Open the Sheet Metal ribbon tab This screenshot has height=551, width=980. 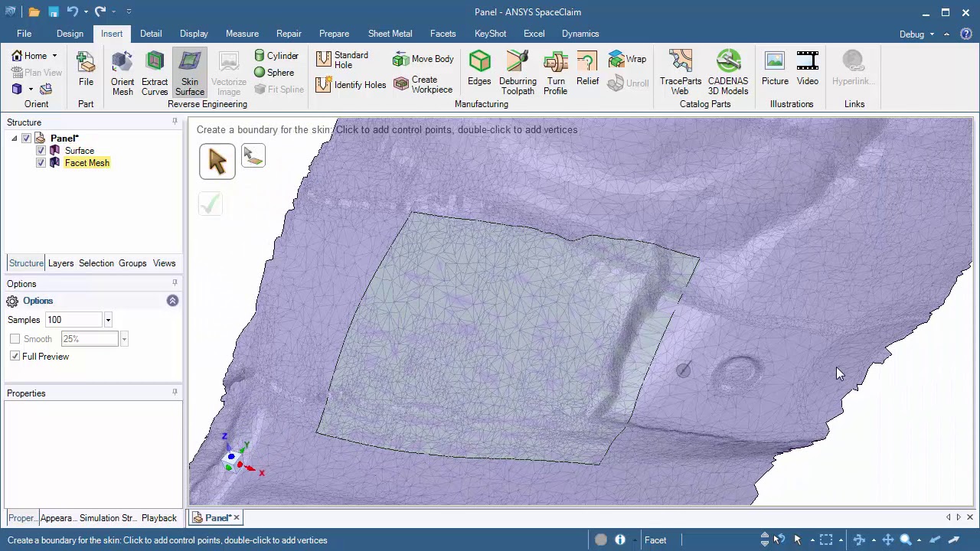pos(390,34)
